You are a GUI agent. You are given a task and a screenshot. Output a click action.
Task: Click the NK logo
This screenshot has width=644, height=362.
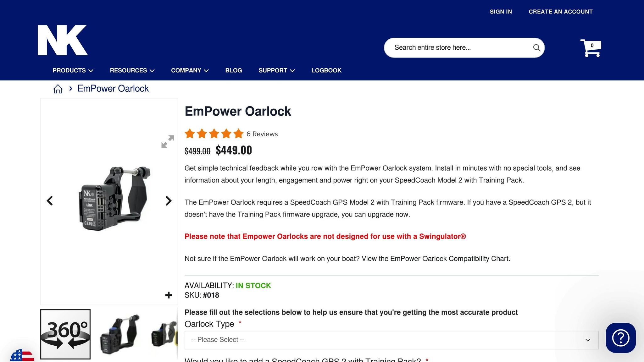[x=63, y=40]
